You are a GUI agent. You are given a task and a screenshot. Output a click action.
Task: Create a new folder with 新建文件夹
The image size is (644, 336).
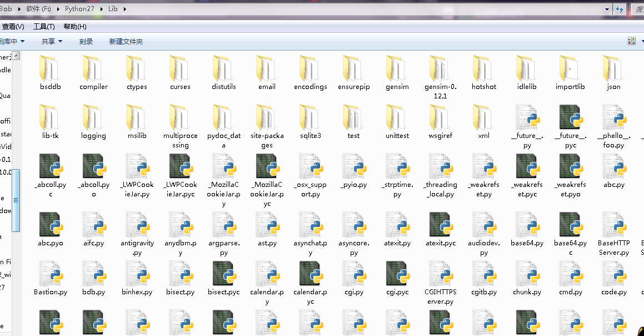[126, 42]
